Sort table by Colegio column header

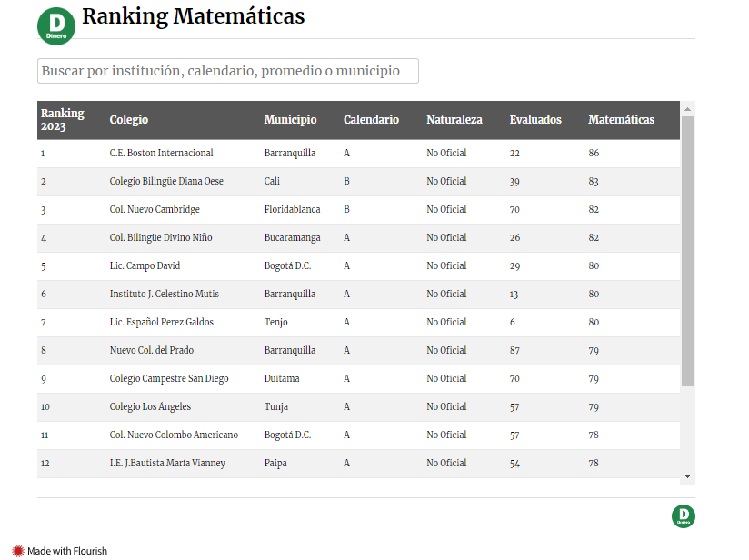tap(129, 120)
